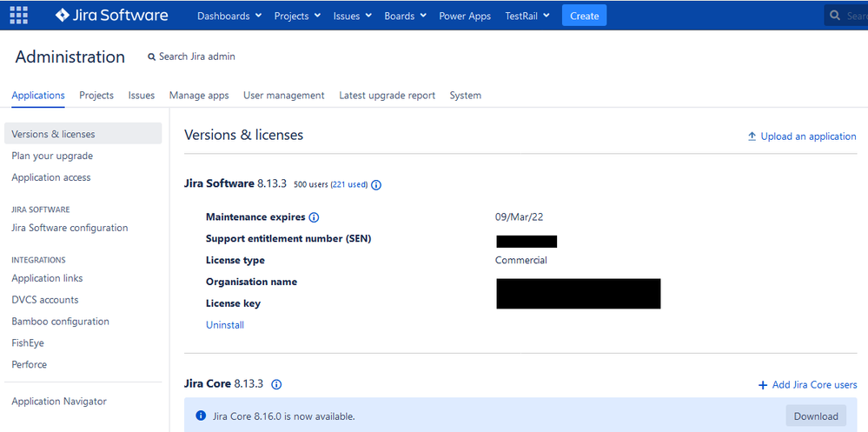This screenshot has width=868, height=432.
Task: Switch to the Projects admin tab
Action: coord(96,96)
